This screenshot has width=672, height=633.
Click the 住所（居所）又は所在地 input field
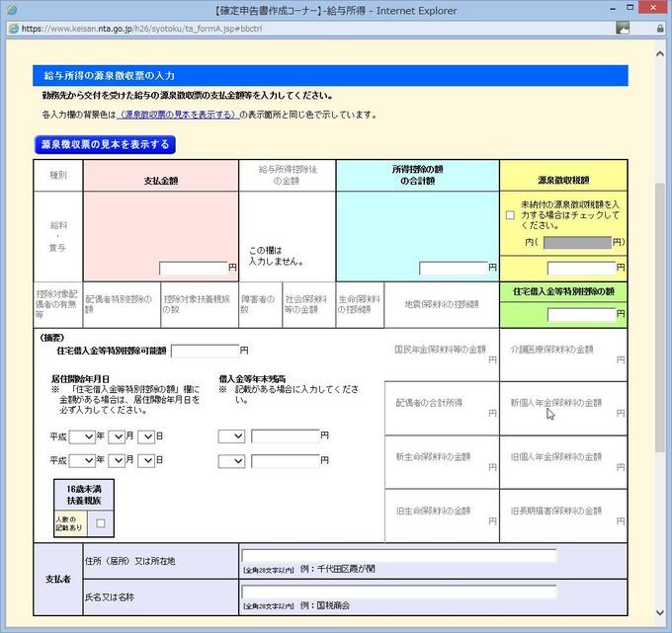(399, 556)
